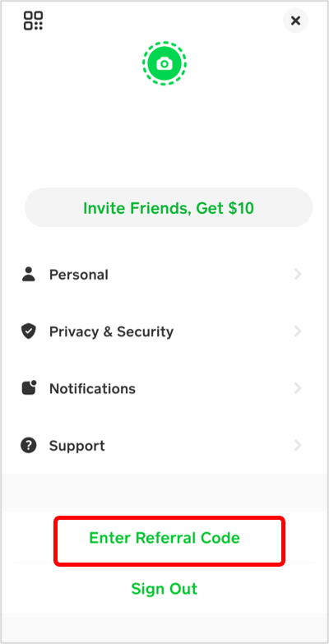Expand Privacy & Security chevron arrow
Viewport: 329px width, 644px height.
pyautogui.click(x=298, y=331)
